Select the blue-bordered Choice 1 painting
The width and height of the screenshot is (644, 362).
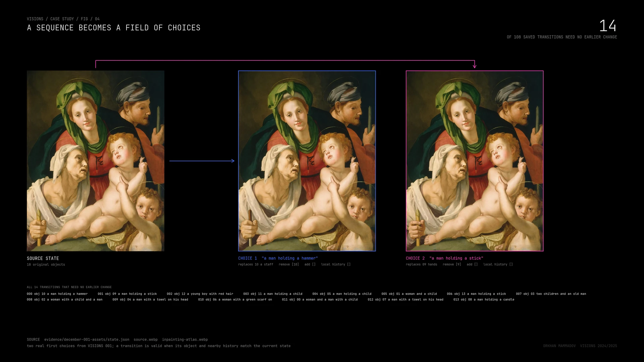coord(307,161)
